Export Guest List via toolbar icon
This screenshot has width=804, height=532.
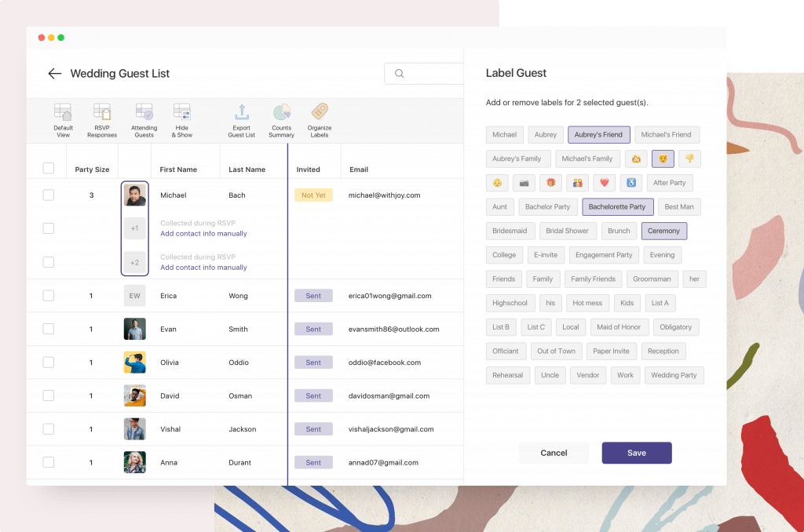242,113
